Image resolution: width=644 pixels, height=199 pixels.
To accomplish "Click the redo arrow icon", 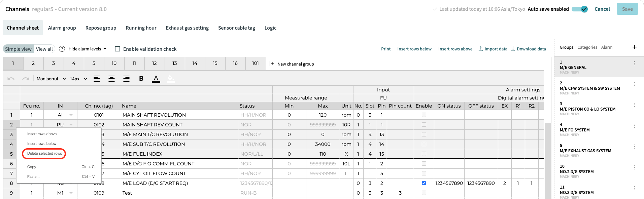I will (26, 79).
